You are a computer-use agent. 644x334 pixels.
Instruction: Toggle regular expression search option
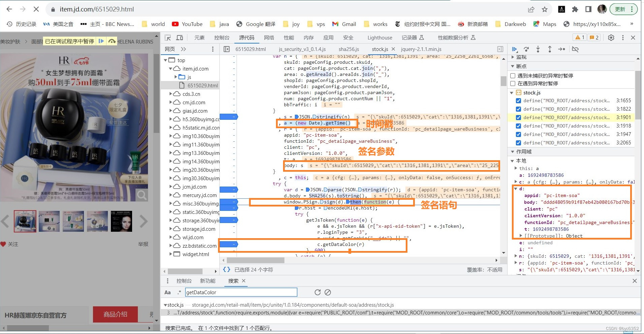click(179, 293)
